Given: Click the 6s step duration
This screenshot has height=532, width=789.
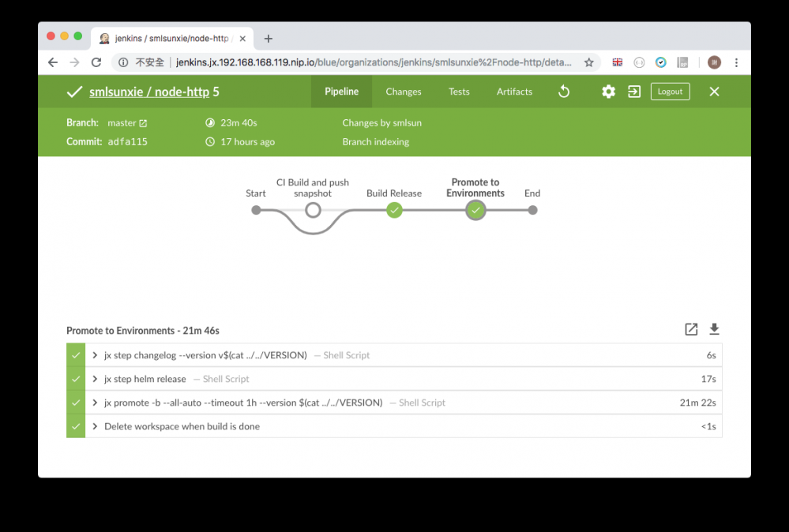Looking at the screenshot, I should tap(711, 355).
